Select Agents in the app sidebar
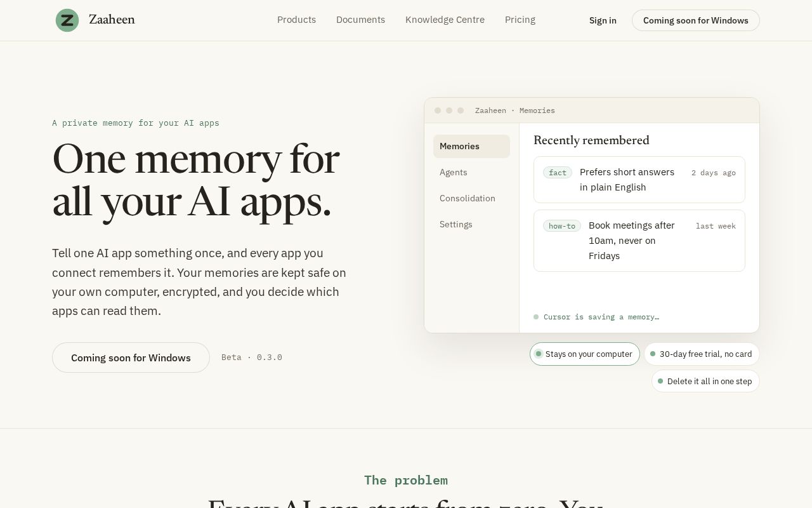Screen dimensions: 812x508 click(x=471, y=172)
